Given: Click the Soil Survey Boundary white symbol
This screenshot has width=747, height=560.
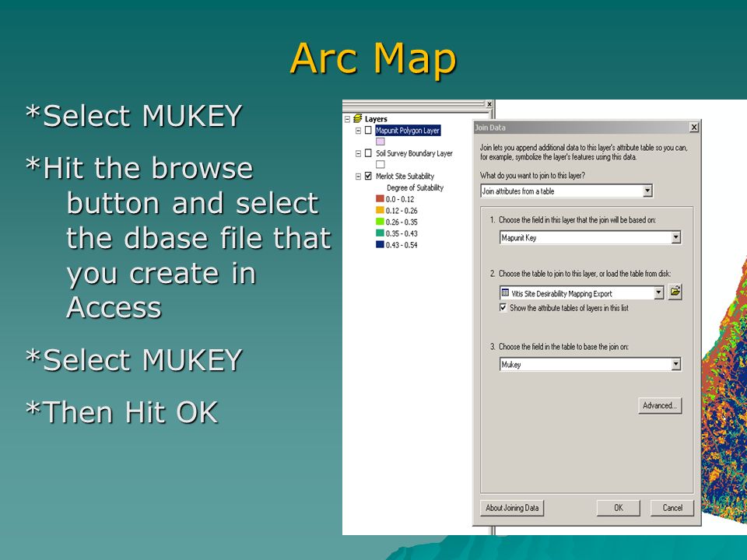Looking at the screenshot, I should point(381,164).
